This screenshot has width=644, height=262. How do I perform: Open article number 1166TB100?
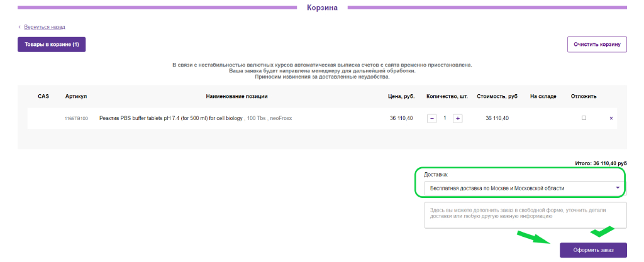coord(76,118)
